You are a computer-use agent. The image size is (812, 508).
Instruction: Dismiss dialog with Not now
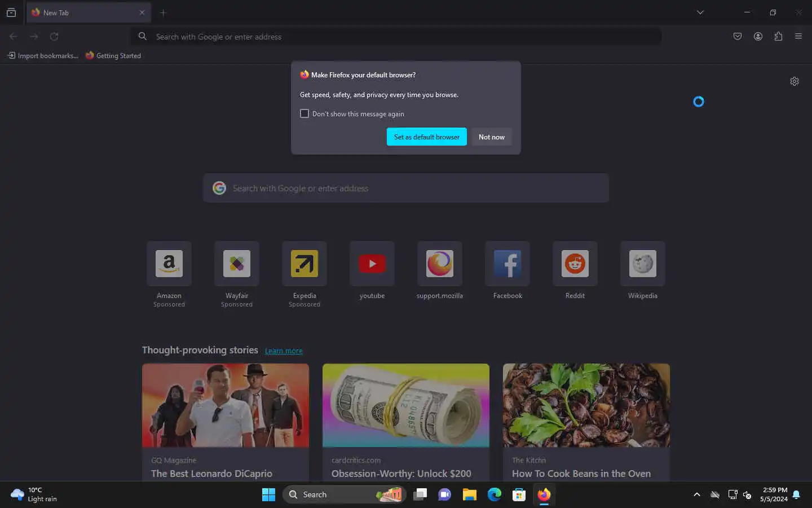pyautogui.click(x=492, y=137)
